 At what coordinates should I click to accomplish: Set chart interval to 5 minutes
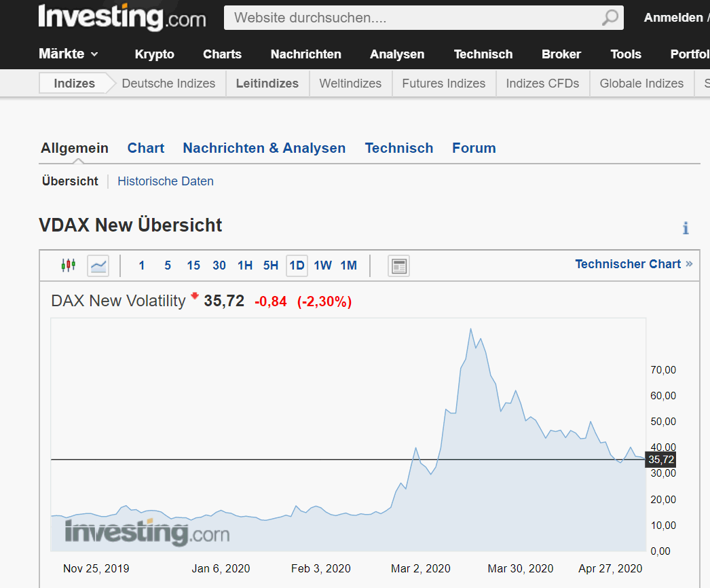tap(168, 265)
